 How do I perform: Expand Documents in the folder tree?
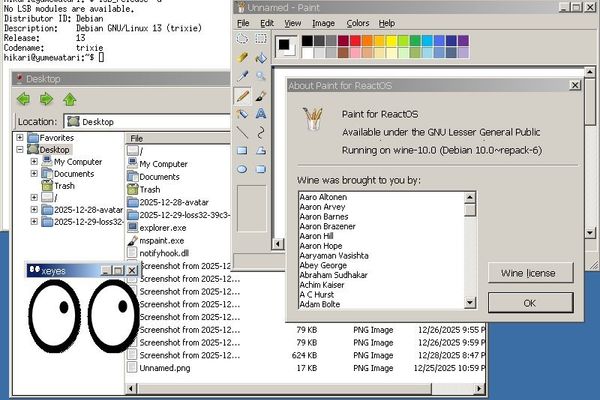click(34, 173)
